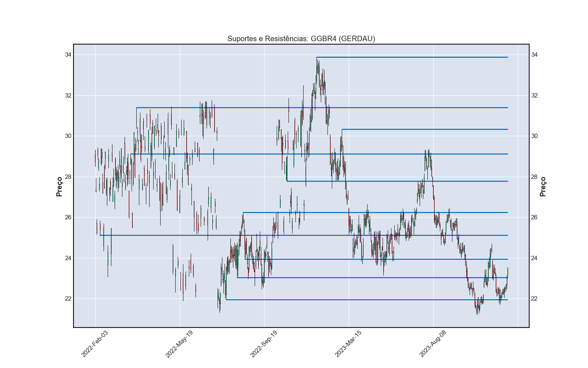
Task: Click the right-axis '24' price tick
Action: (534, 258)
